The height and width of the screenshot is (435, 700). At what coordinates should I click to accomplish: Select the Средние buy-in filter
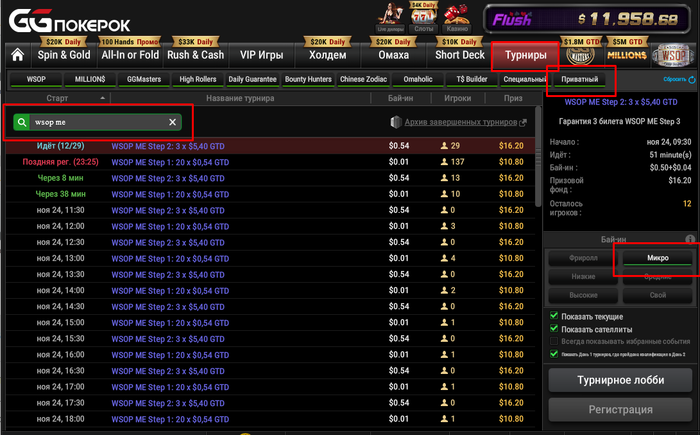point(658,277)
